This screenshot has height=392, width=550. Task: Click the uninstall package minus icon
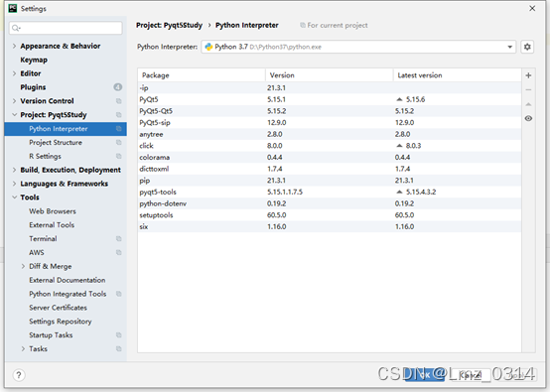coord(528,89)
